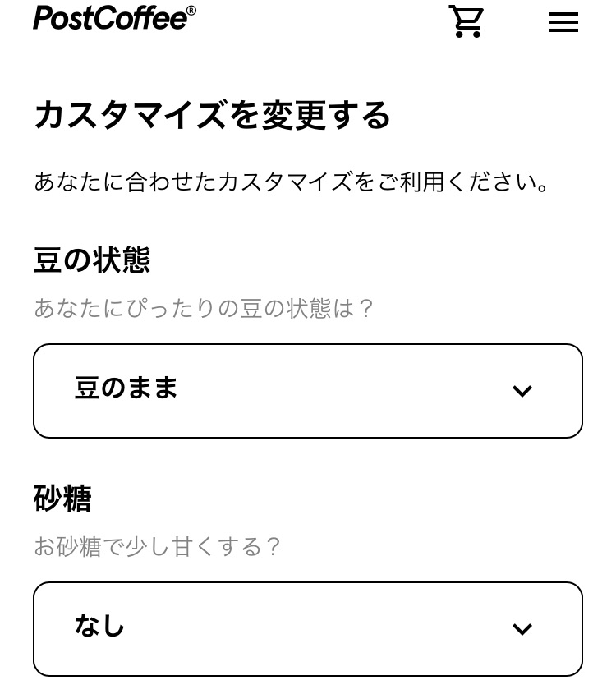This screenshot has height=694, width=616.
Task: Expand the 豆の状態 dropdown box
Action: coord(307,391)
